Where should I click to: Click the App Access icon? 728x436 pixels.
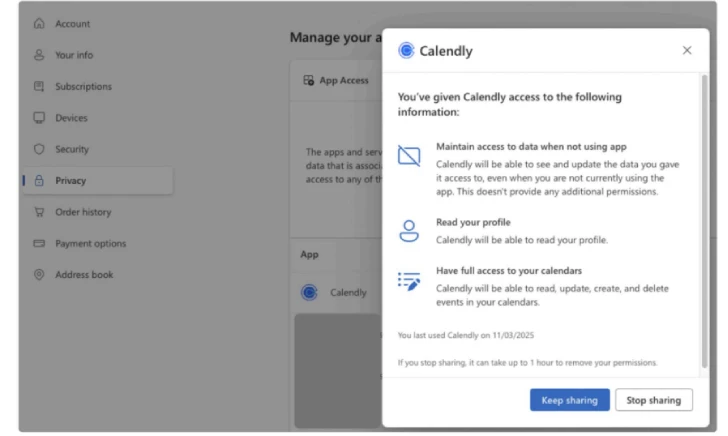(309, 80)
